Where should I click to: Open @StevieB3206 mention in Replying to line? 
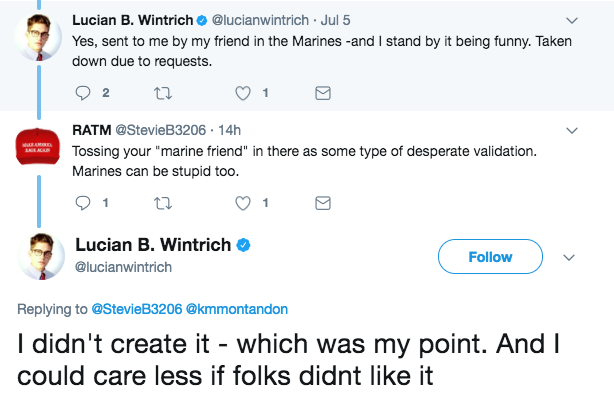click(136, 308)
